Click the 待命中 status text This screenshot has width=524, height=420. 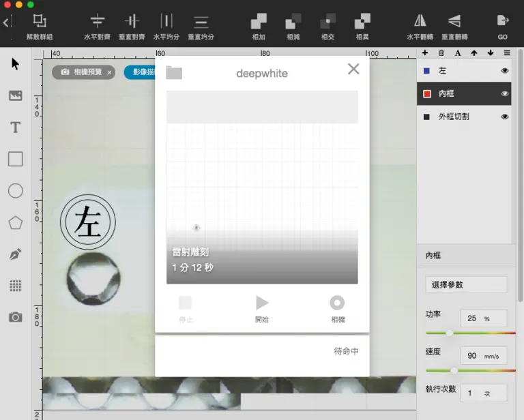tap(346, 351)
